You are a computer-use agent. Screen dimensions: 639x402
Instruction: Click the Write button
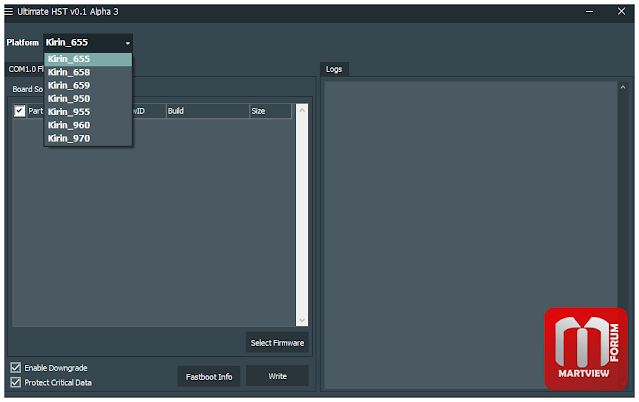click(277, 376)
